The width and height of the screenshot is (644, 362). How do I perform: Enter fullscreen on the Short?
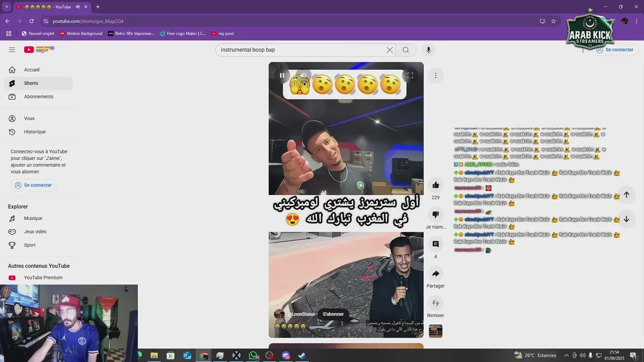[410, 75]
